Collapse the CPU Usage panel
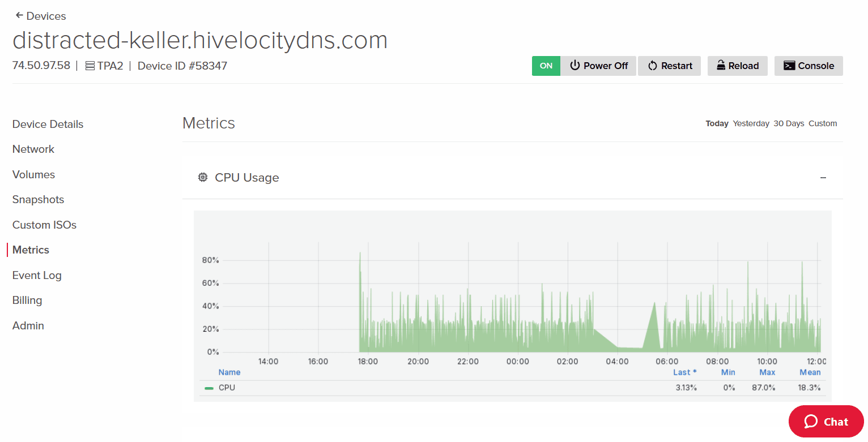 823,177
